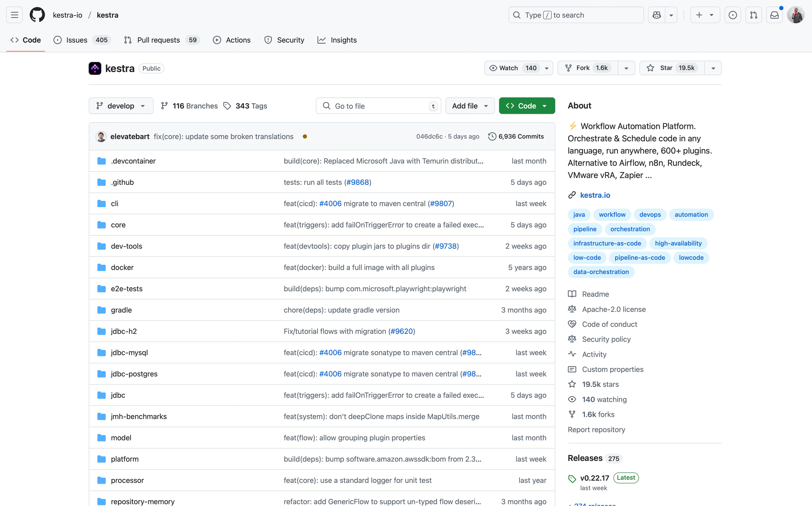Open the issues shortcut icon in header
Viewport: 812px width, 506px height.
point(732,15)
